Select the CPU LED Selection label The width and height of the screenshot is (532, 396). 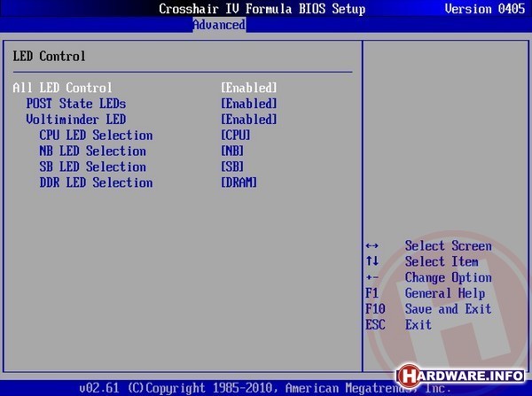(96, 136)
